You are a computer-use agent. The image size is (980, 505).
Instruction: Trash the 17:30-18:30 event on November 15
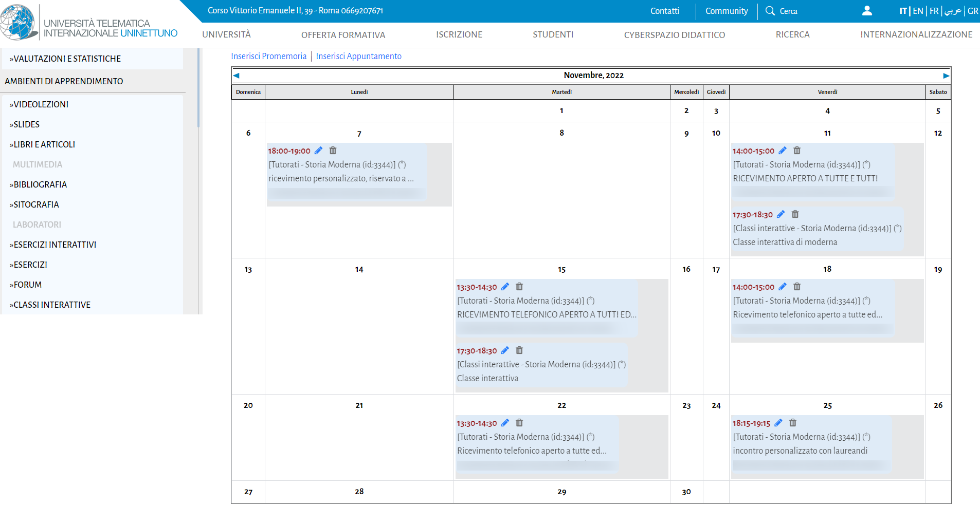coord(519,350)
